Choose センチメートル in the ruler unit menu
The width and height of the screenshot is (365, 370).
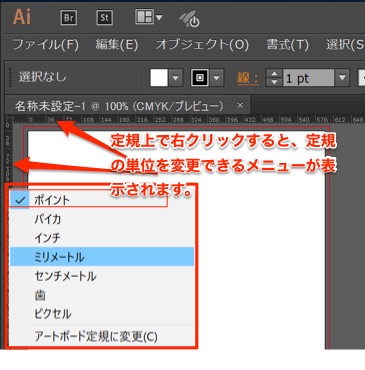tap(102, 276)
